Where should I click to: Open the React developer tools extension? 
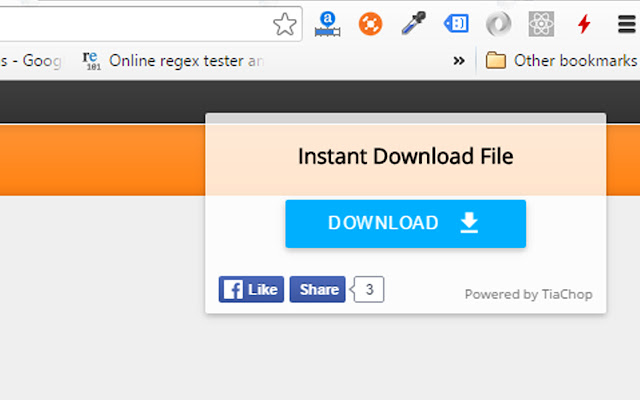pos(541,24)
